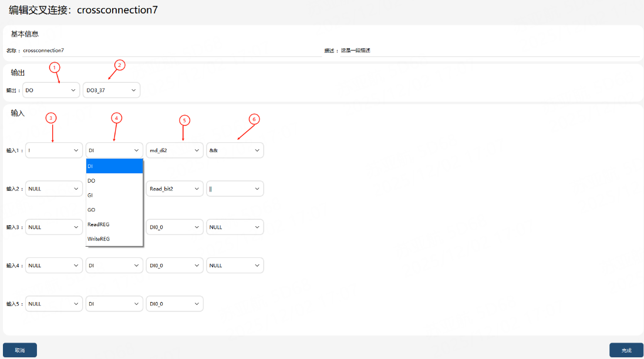This screenshot has width=644, height=359.
Task: Select GI in the open dropdown list
Action: click(x=114, y=195)
